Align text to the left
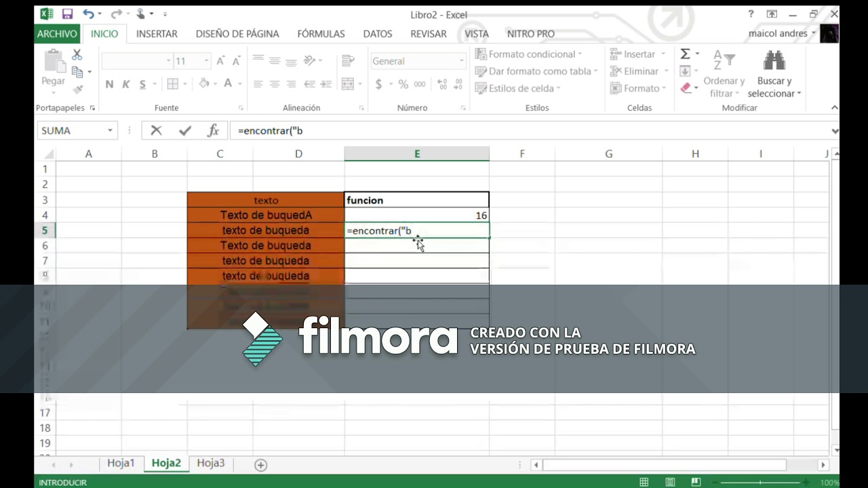Screen dimensions: 868x488 (x=258, y=84)
